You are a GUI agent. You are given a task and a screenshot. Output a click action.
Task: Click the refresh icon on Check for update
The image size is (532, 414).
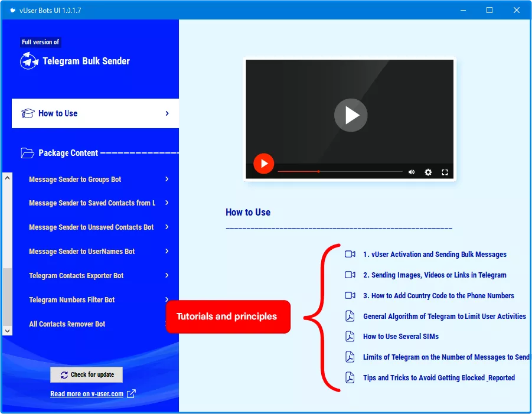[64, 375]
